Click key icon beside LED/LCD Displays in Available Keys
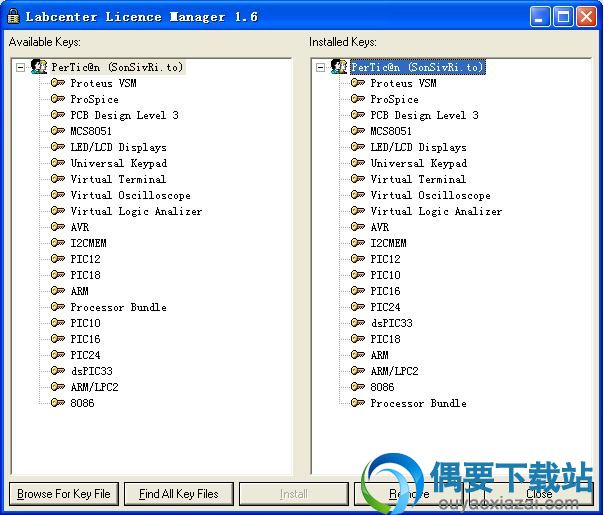 tap(58, 147)
